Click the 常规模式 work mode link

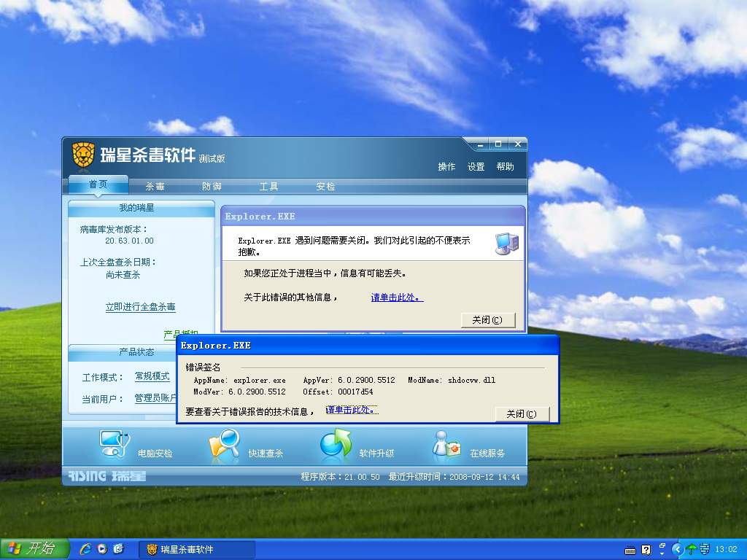(x=152, y=376)
